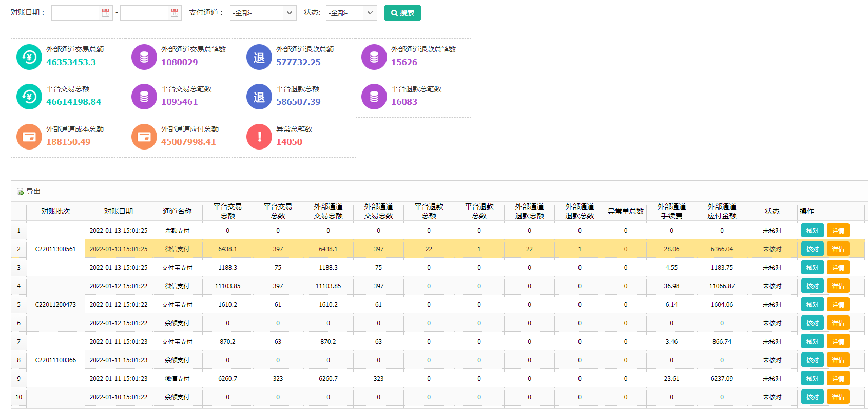Screen dimensions: 868x409
Task: Click the 外部通道手续费 column header
Action: pyautogui.click(x=671, y=211)
